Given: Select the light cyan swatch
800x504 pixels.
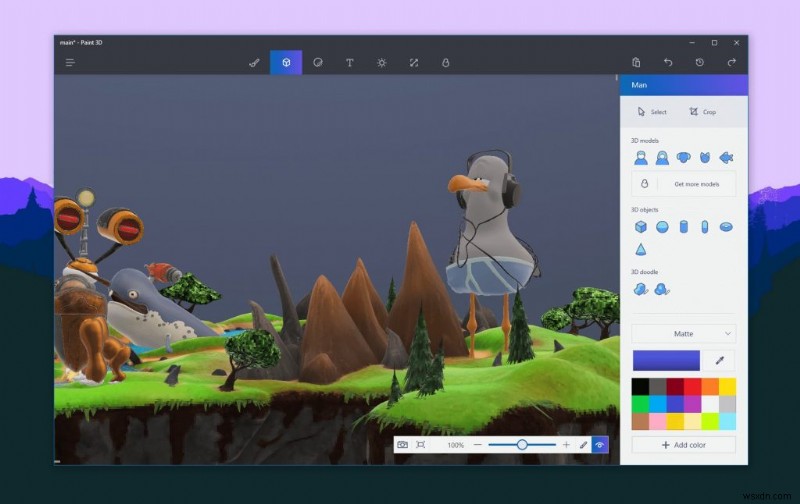Looking at the screenshot, I should (x=727, y=421).
